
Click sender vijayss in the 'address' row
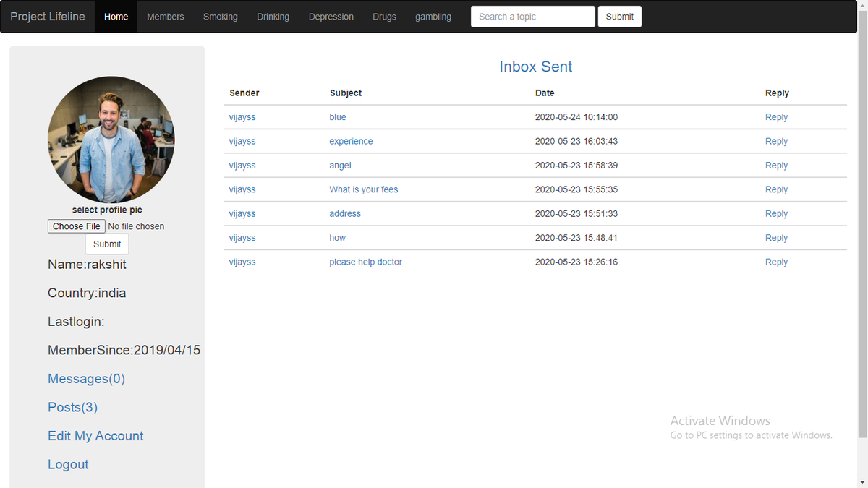(242, 214)
